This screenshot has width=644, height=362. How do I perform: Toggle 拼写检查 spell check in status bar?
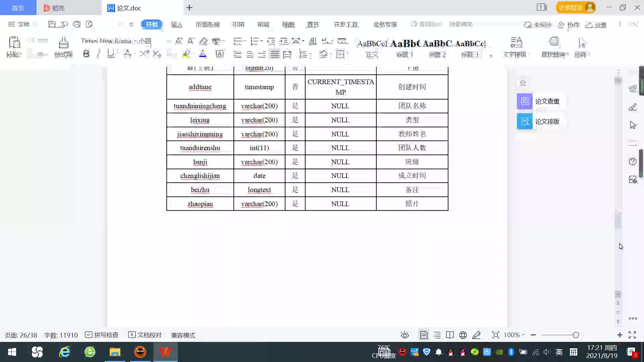point(102,335)
